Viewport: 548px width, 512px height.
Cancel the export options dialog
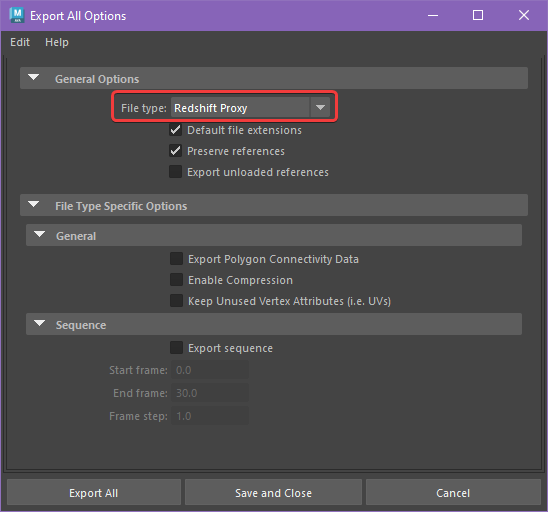point(453,493)
